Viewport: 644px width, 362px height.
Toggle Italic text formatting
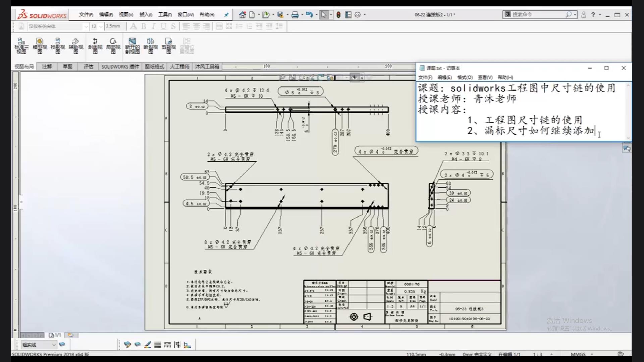point(154,26)
